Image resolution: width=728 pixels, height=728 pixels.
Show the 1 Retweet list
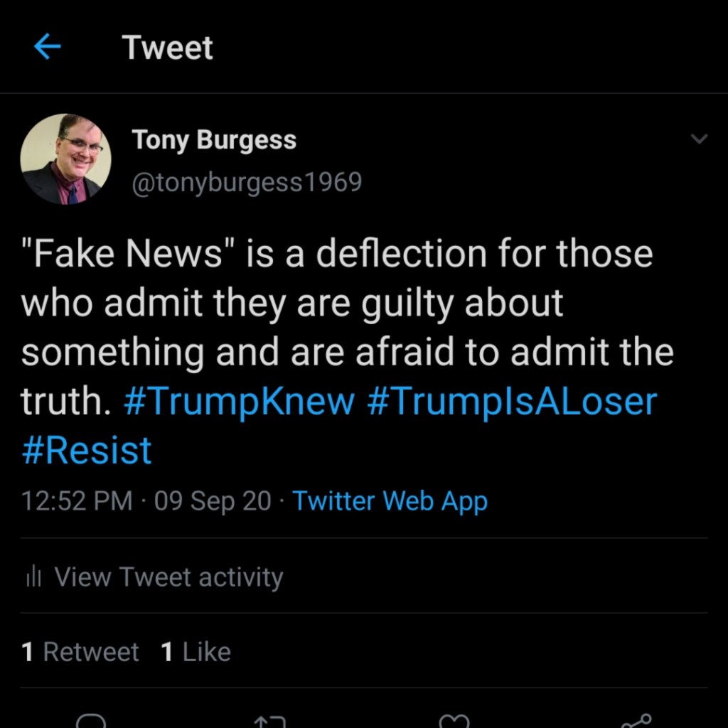(80, 652)
